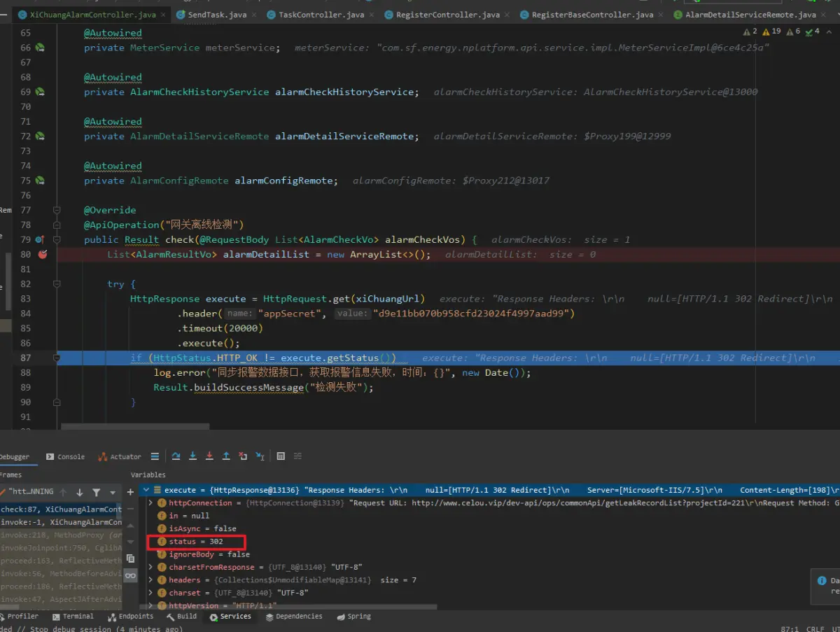The height and width of the screenshot is (632, 840).
Task: Open the Build tool window
Action: [182, 616]
